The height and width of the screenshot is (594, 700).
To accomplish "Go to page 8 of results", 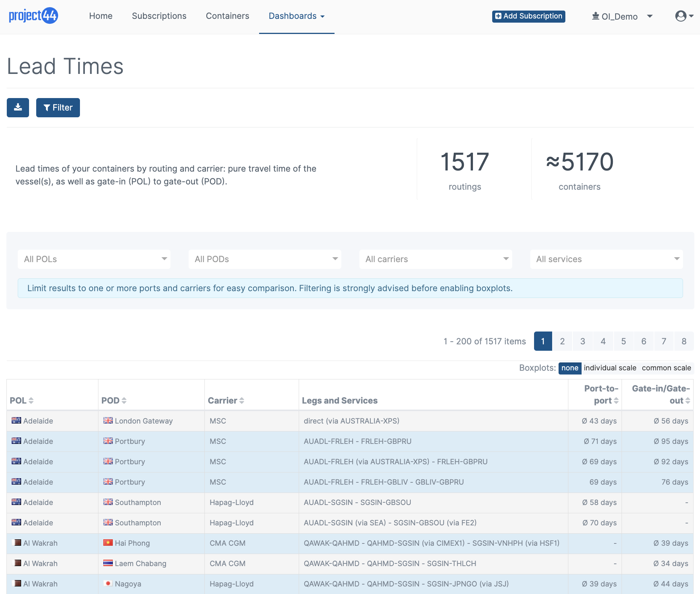I will (x=684, y=341).
